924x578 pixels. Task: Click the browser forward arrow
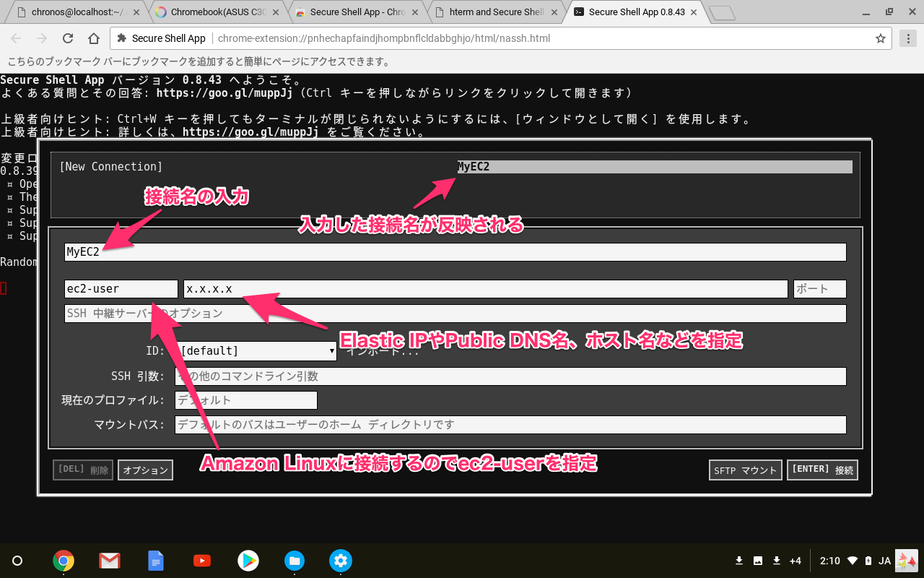42,38
